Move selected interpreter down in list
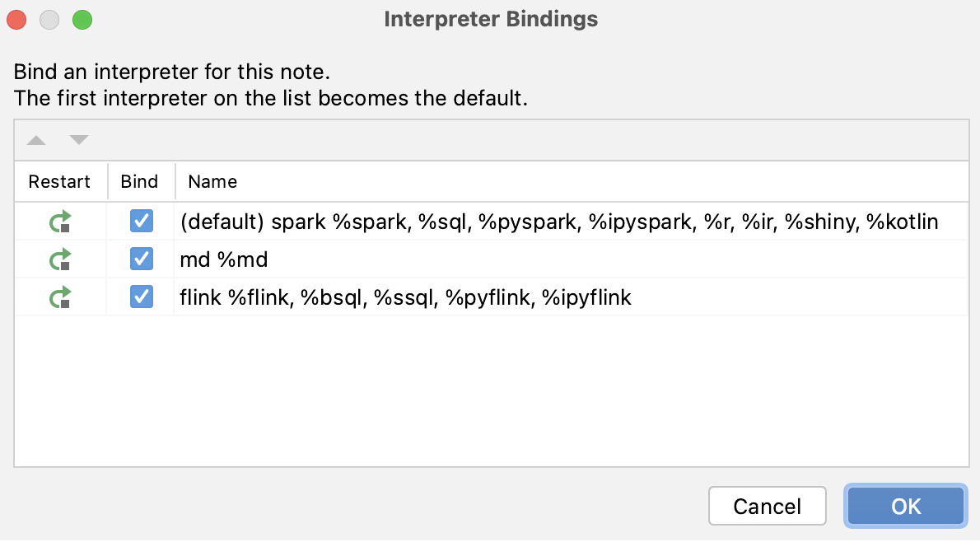Image resolution: width=980 pixels, height=542 pixels. click(79, 139)
